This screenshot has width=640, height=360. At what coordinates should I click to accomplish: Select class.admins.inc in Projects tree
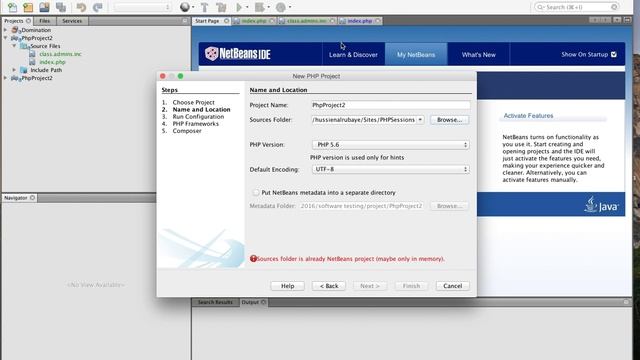[60, 54]
